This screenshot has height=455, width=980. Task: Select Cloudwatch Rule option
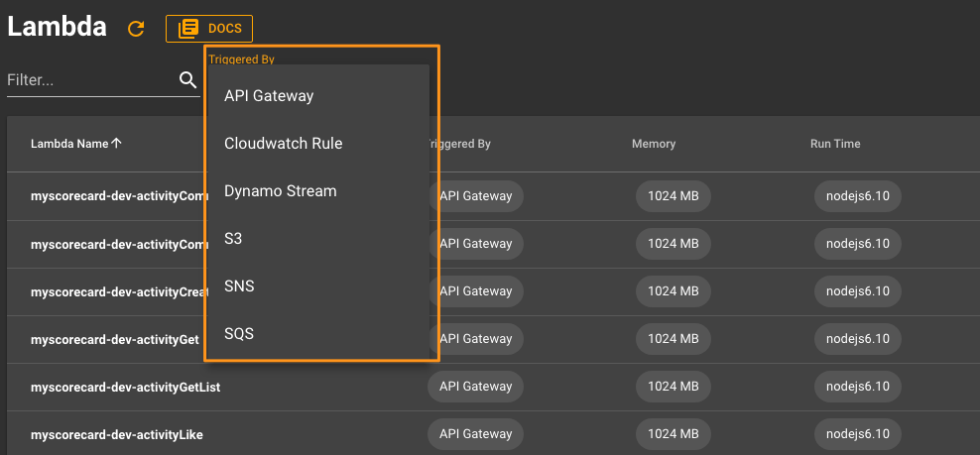[316, 143]
